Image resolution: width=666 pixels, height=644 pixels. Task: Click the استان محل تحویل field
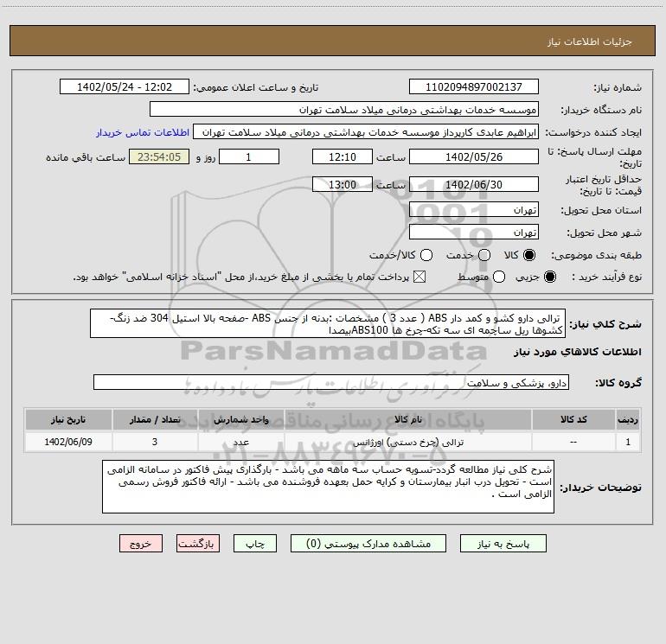473,210
